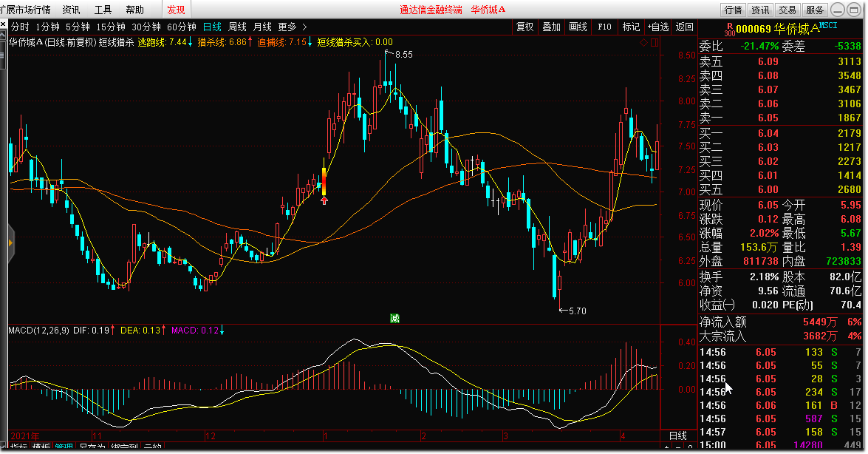This screenshot has height=454, width=868.
Task: Switch to the 月线 monthly chart
Action: [x=262, y=27]
